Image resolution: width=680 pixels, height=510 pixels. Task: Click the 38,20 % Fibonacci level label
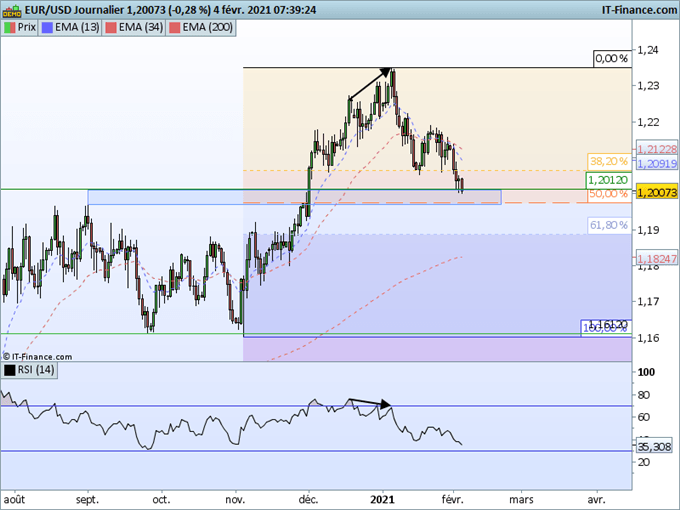coord(609,161)
